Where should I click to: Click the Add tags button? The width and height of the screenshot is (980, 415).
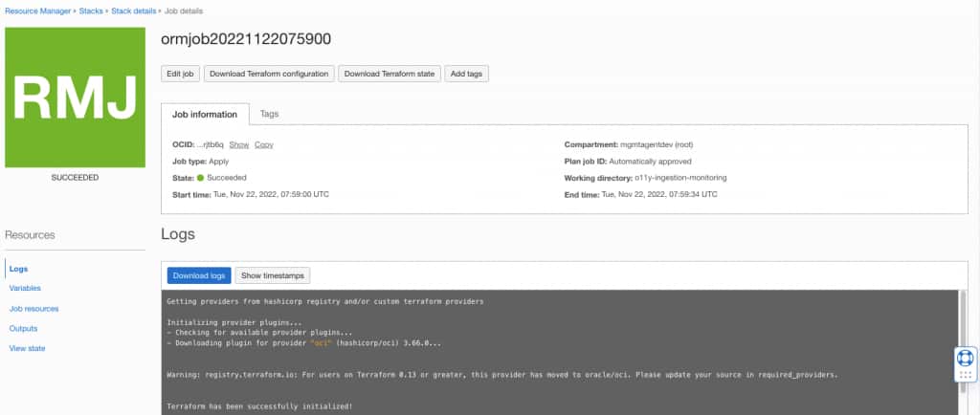pos(466,74)
